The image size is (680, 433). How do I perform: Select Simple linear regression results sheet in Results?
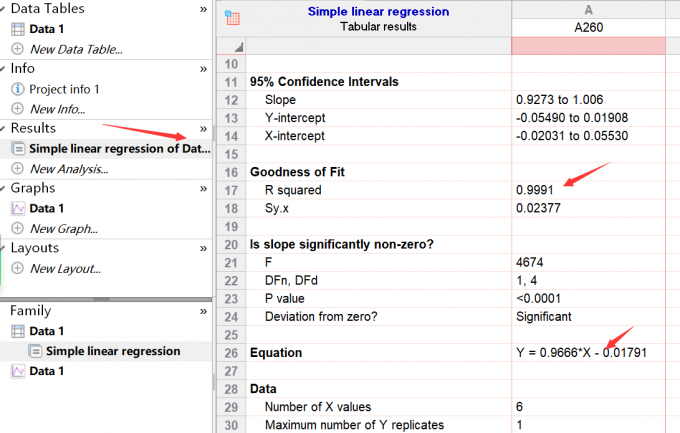tap(119, 148)
